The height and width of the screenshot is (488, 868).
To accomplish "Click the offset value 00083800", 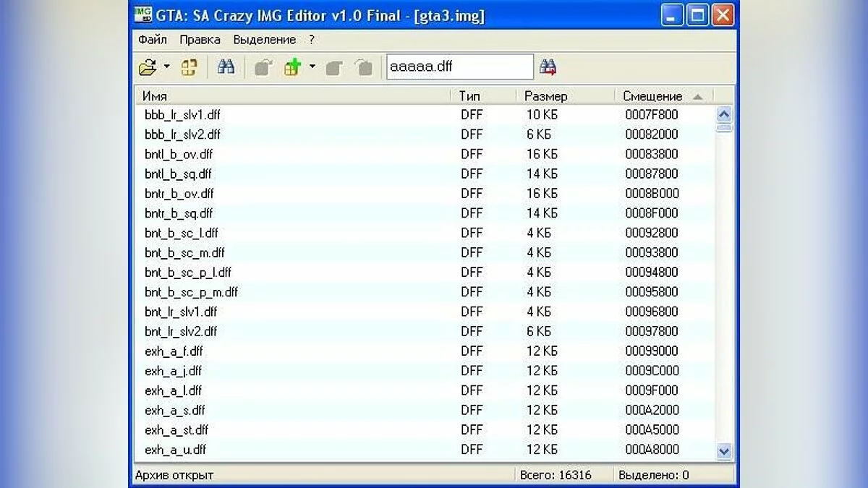I will click(652, 154).
